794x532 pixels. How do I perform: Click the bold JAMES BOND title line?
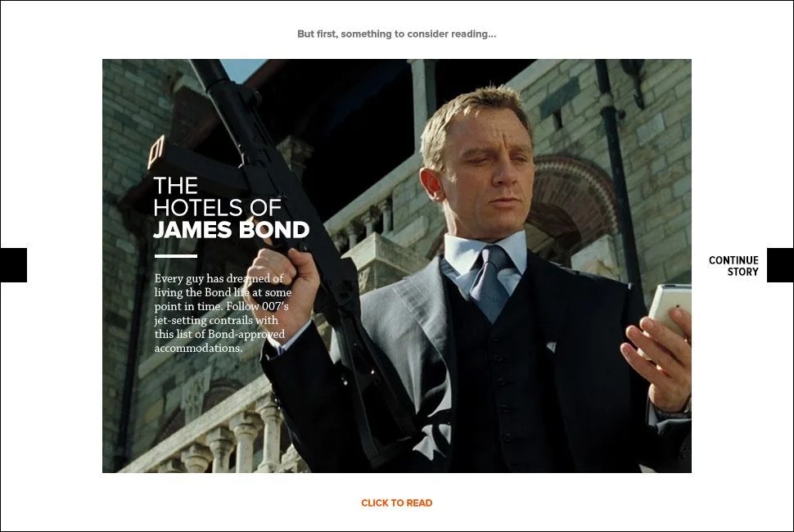pos(231,230)
